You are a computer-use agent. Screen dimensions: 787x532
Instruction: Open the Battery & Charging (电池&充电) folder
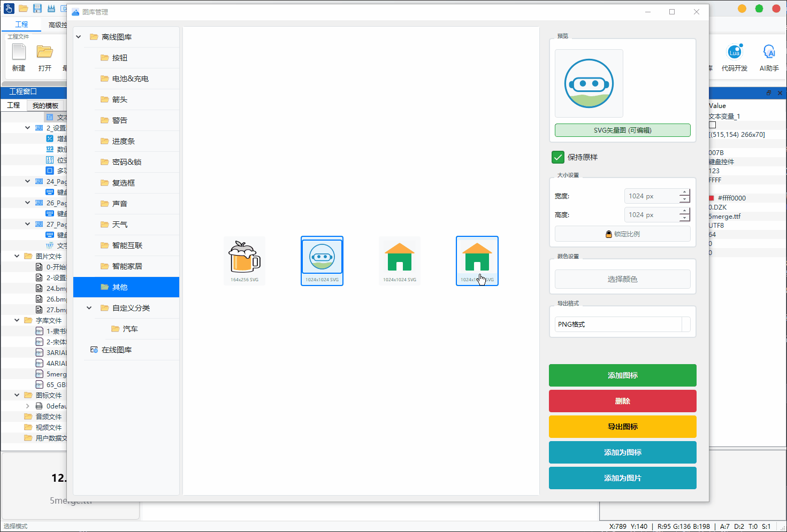coord(136,79)
